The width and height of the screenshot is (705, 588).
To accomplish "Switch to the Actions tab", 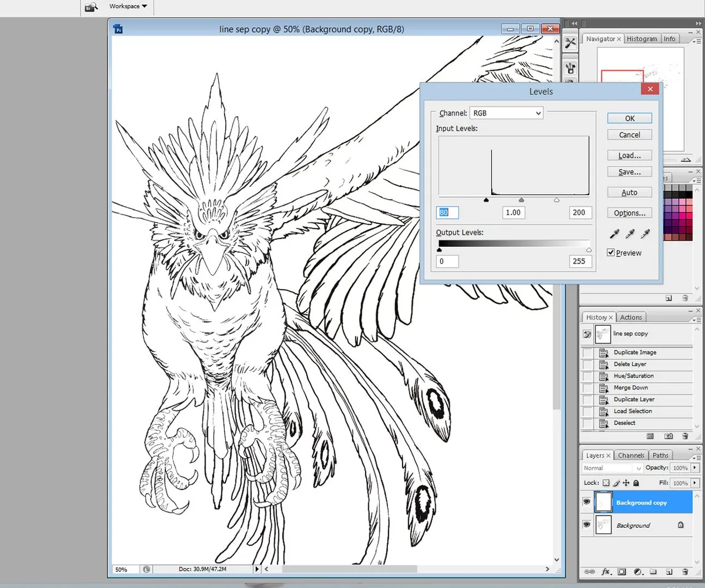I will coord(631,317).
